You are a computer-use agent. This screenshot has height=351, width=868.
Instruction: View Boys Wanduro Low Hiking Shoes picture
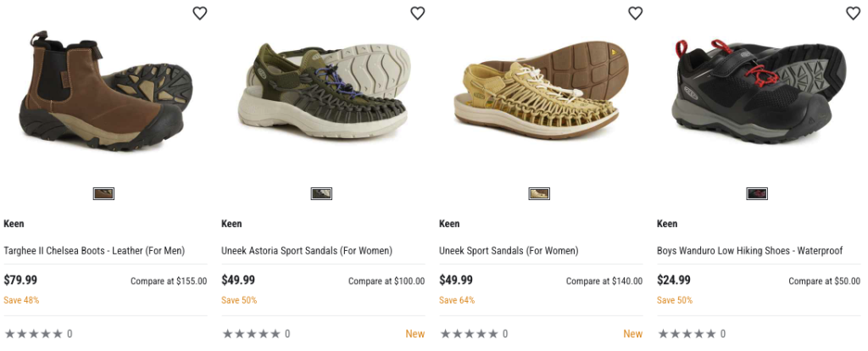[757, 93]
